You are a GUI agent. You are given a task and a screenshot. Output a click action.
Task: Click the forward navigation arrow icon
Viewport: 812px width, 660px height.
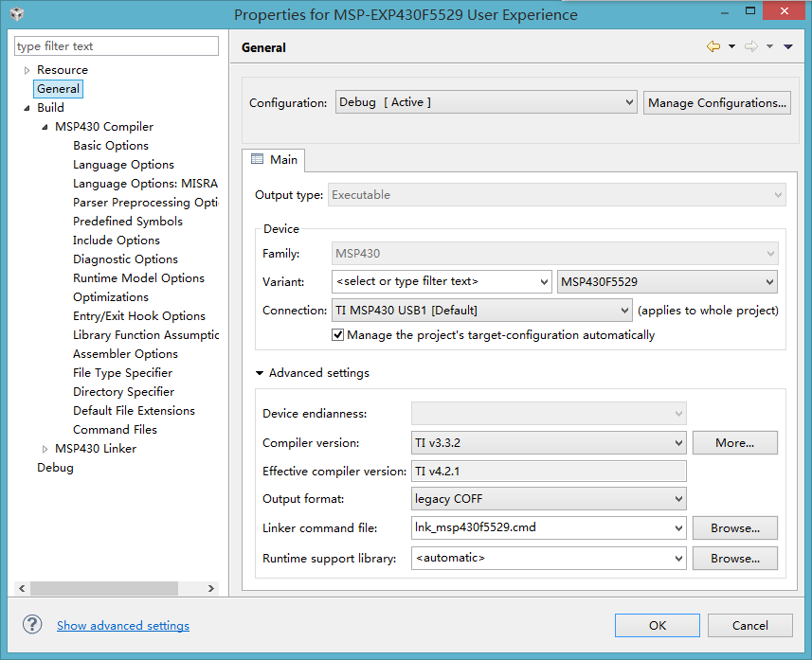[750, 46]
